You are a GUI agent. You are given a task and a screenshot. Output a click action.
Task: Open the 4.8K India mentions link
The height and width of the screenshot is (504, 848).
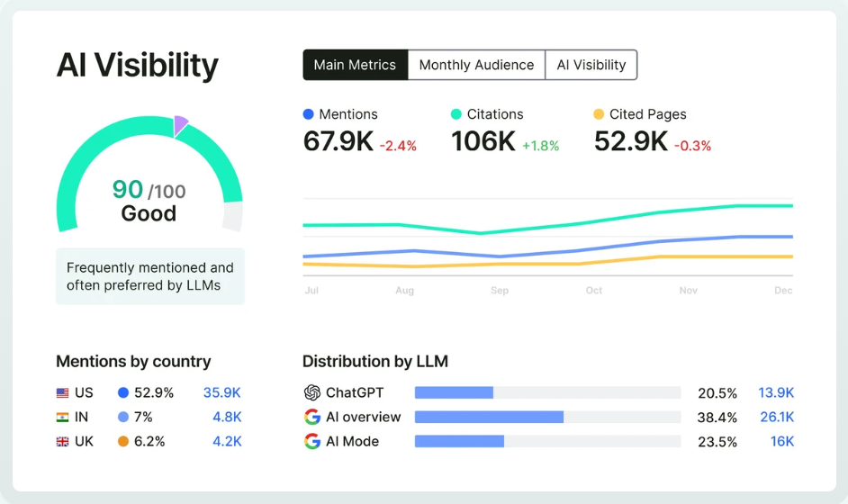(227, 417)
